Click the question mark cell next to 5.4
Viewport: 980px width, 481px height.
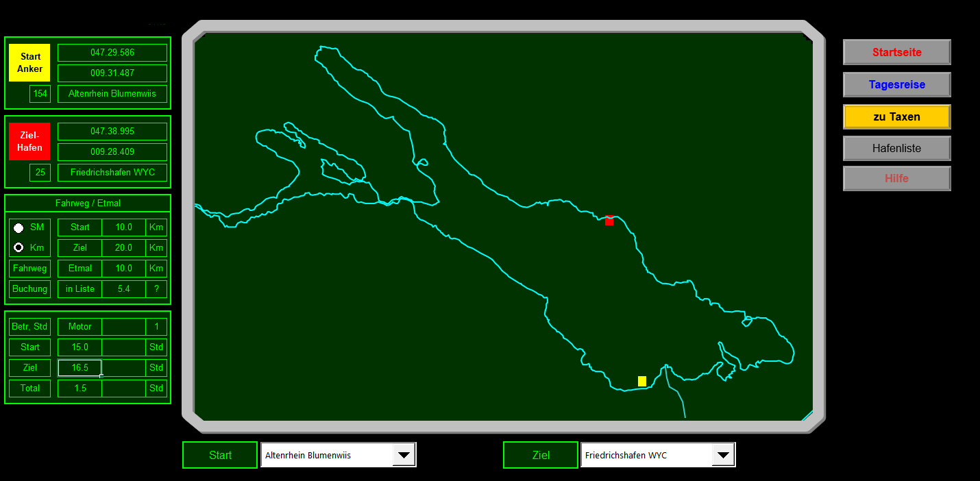pyautogui.click(x=156, y=288)
